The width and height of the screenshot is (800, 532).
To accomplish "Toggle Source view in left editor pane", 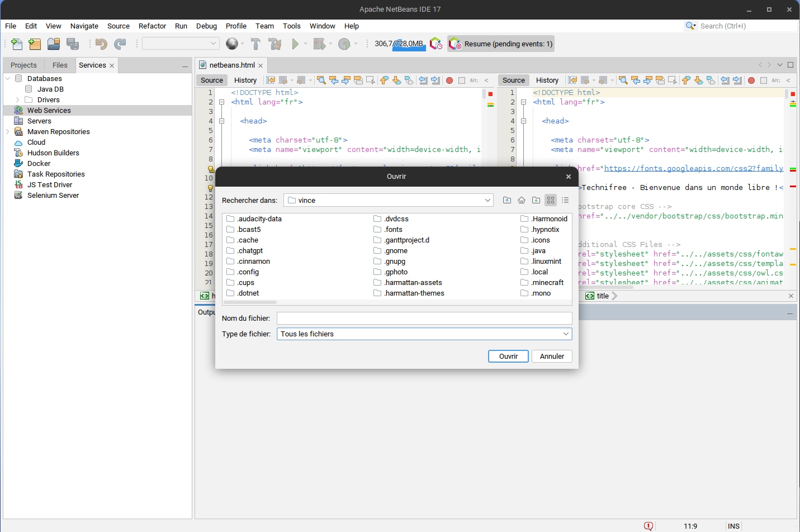I will tap(212, 80).
